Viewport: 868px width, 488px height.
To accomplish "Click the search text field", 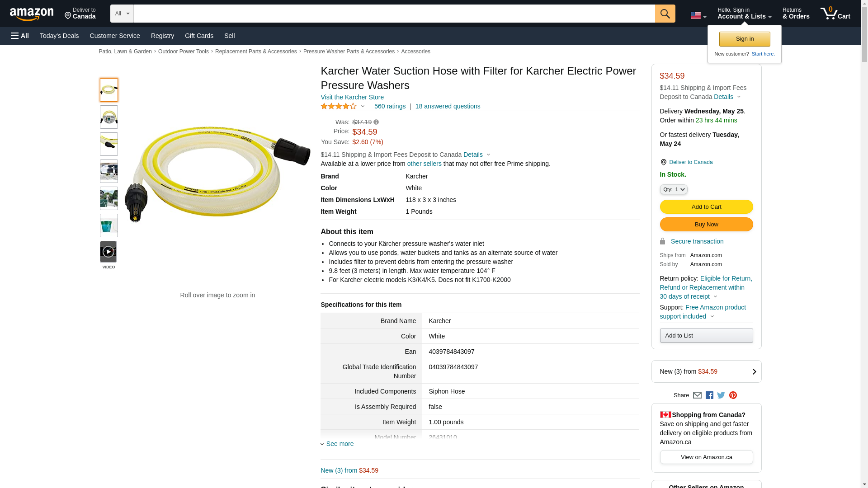I will pyautogui.click(x=394, y=14).
